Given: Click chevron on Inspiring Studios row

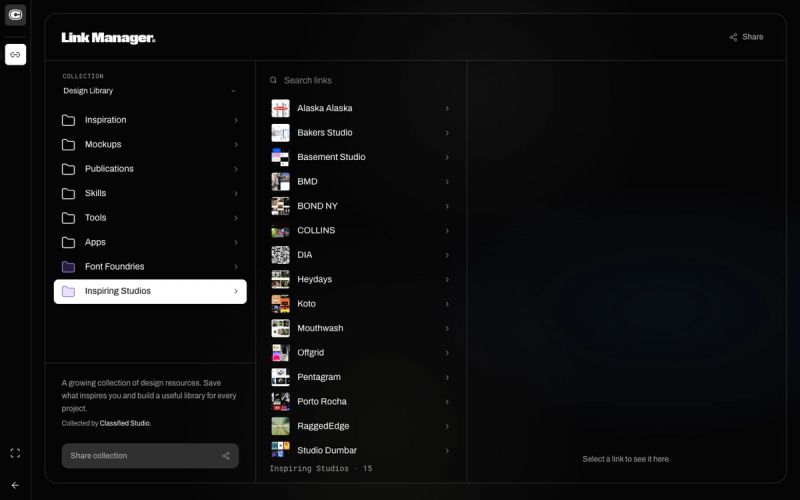Looking at the screenshot, I should [236, 291].
